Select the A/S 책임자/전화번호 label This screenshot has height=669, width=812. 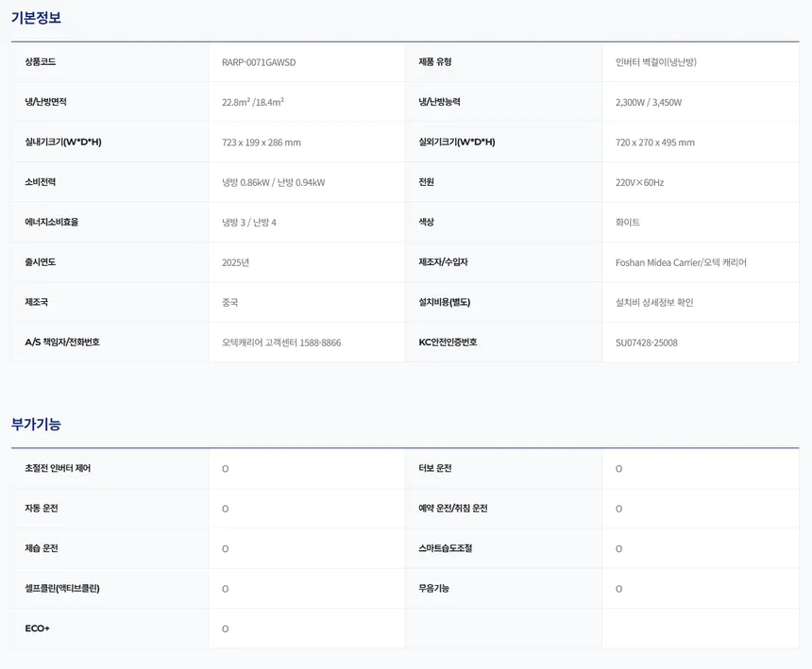pos(62,342)
